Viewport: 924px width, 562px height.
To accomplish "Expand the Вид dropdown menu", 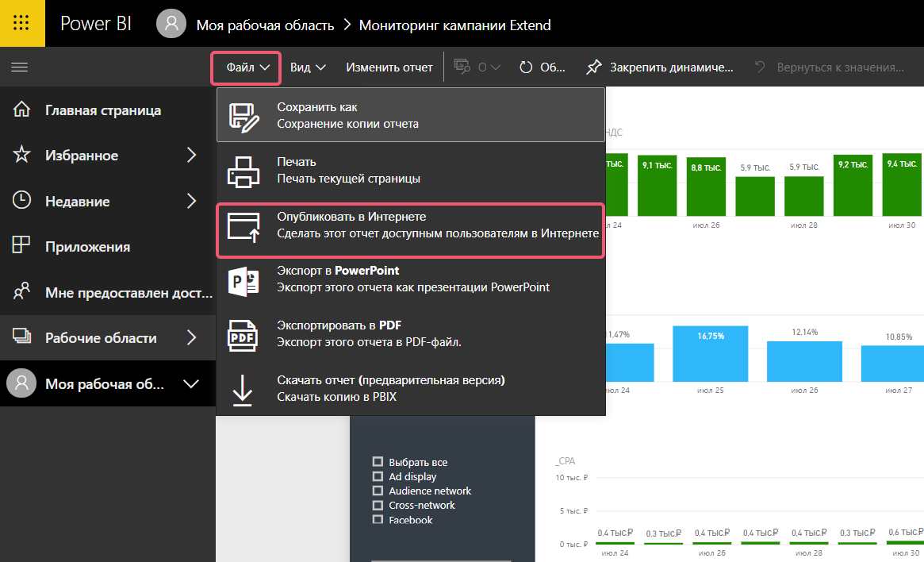I will tap(308, 67).
